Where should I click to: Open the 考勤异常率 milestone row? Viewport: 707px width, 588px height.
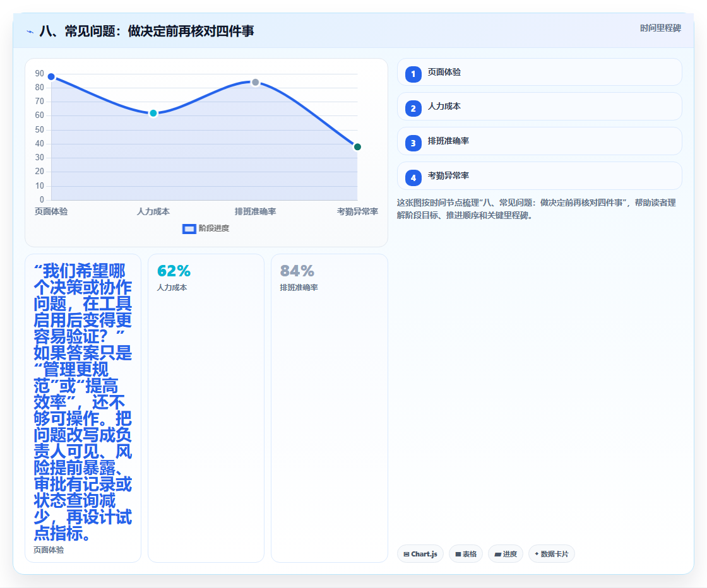coord(539,176)
